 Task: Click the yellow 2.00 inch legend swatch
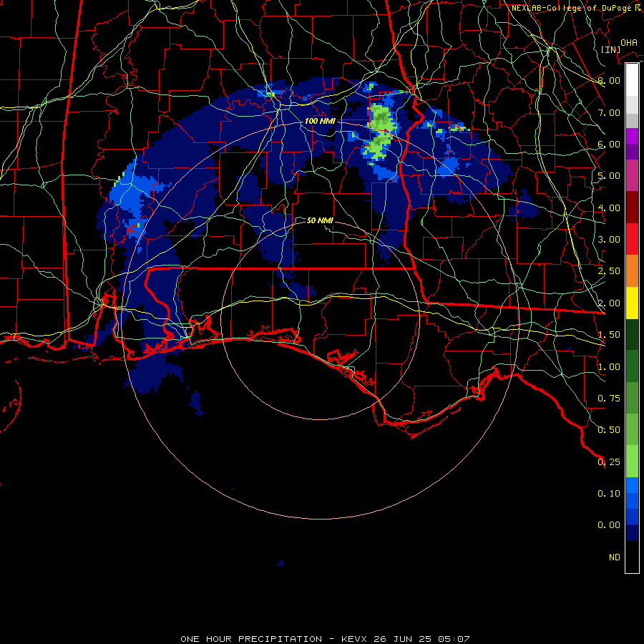pos(632,303)
